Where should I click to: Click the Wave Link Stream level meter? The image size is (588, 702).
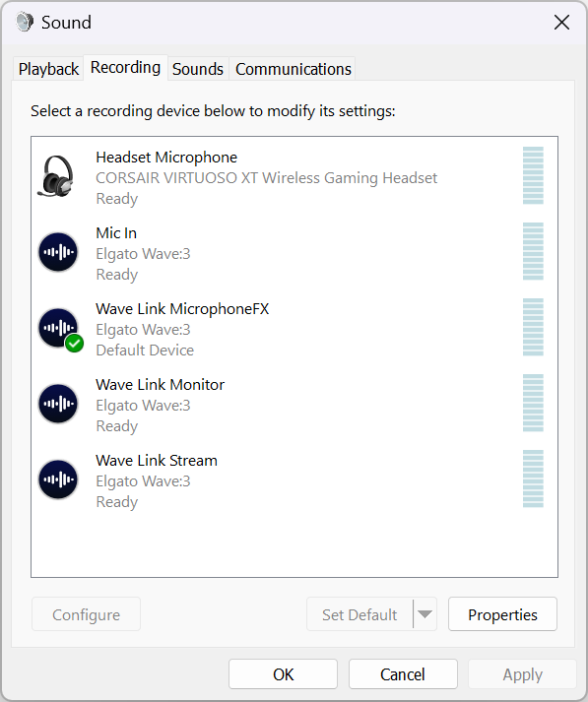pos(533,479)
